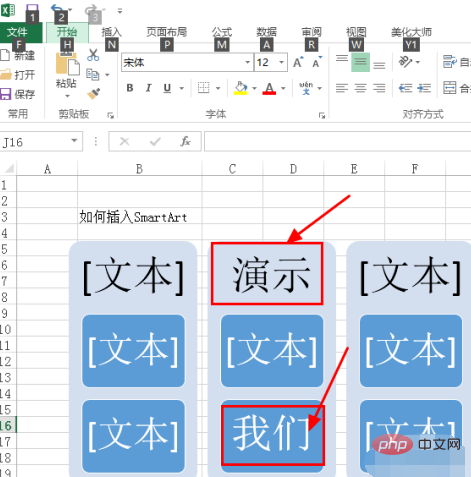The image size is (471, 477).
Task: Click the insert function fx icon
Action: tap(185, 142)
